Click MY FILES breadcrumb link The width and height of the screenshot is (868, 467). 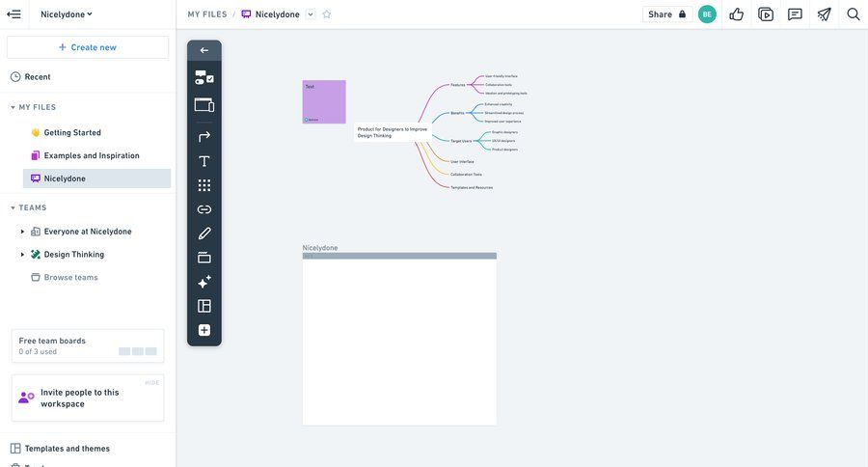click(207, 14)
